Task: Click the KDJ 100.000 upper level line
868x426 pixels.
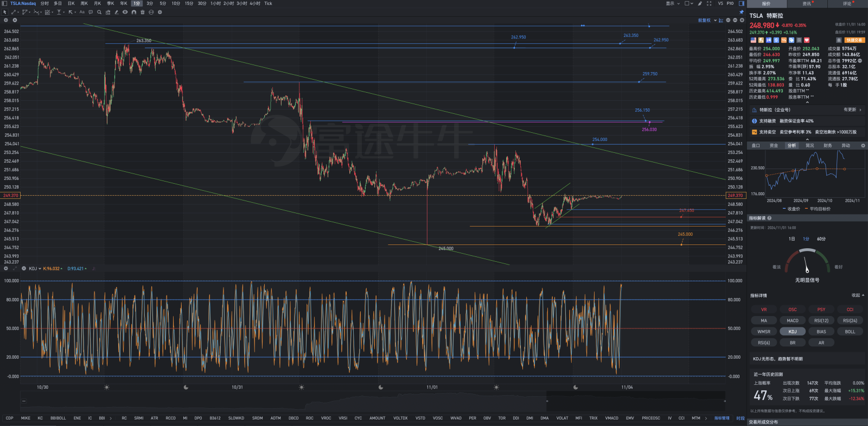Action: point(373,281)
